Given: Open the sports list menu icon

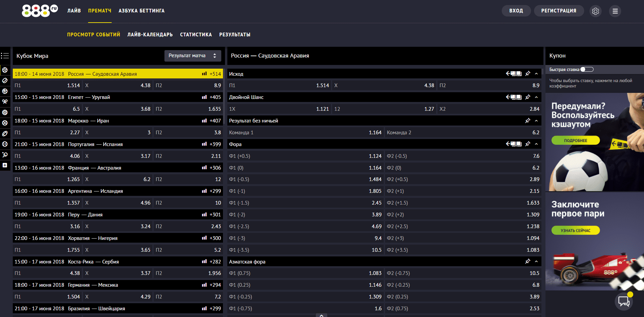Looking at the screenshot, I should click(x=5, y=56).
